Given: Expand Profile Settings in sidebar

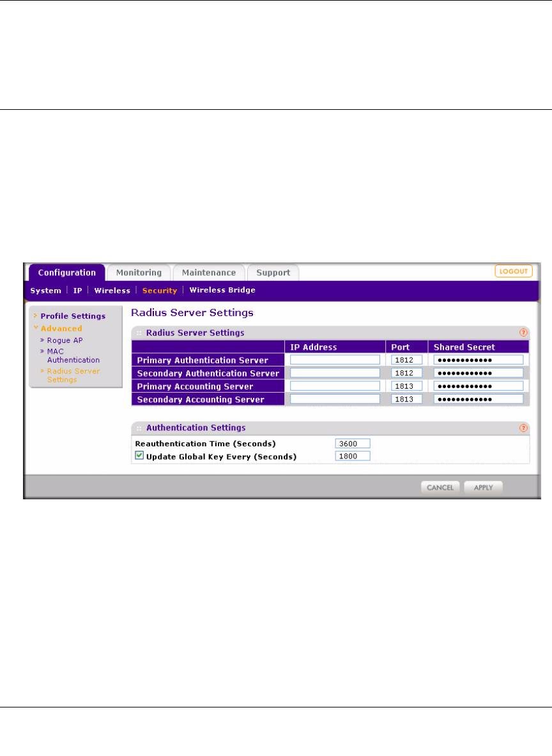Looking at the screenshot, I should point(73,316).
